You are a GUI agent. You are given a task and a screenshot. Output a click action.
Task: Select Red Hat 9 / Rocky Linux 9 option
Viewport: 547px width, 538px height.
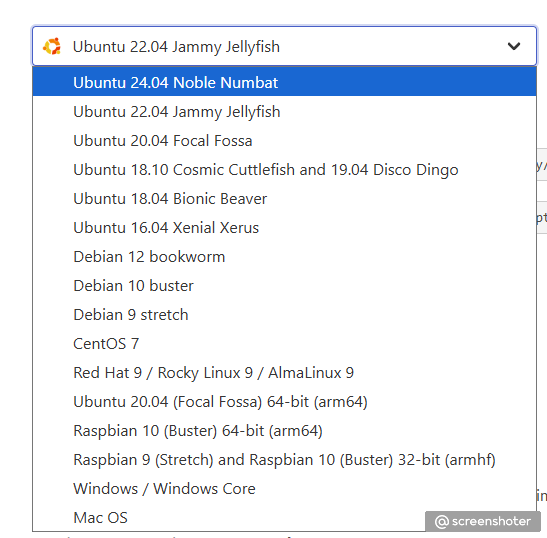284,372
